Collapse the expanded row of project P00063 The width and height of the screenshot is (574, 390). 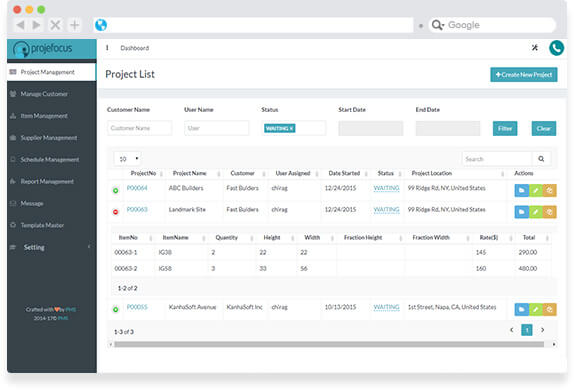click(x=115, y=212)
